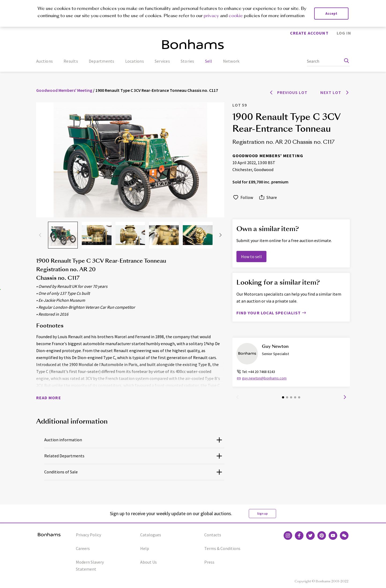Screen dimensions: 386x588
Task: Accept the cookies notice
Action: tap(331, 14)
